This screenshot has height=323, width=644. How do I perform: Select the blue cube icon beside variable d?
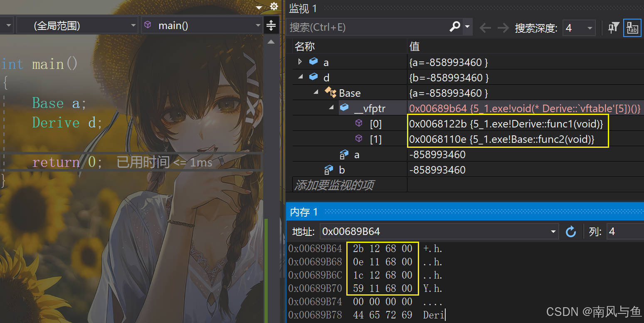pyautogui.click(x=314, y=77)
